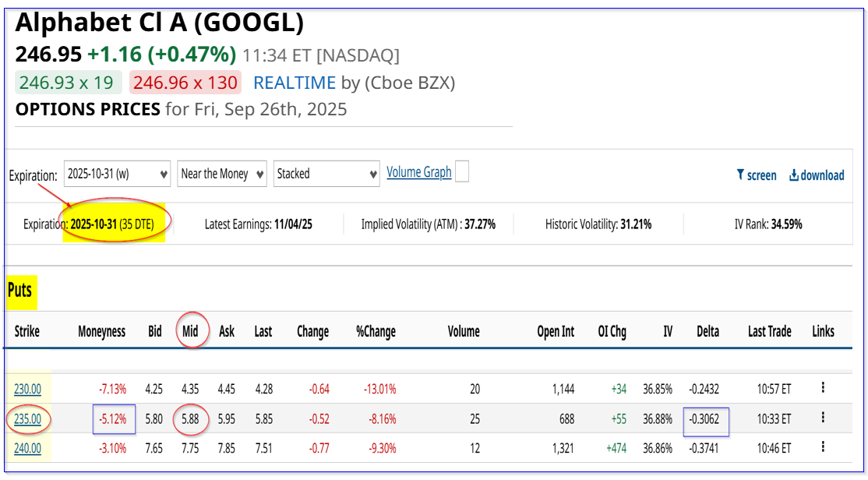Screen dimensions: 868x480
Task: Click the 246.95 last price
Action: click(x=48, y=55)
